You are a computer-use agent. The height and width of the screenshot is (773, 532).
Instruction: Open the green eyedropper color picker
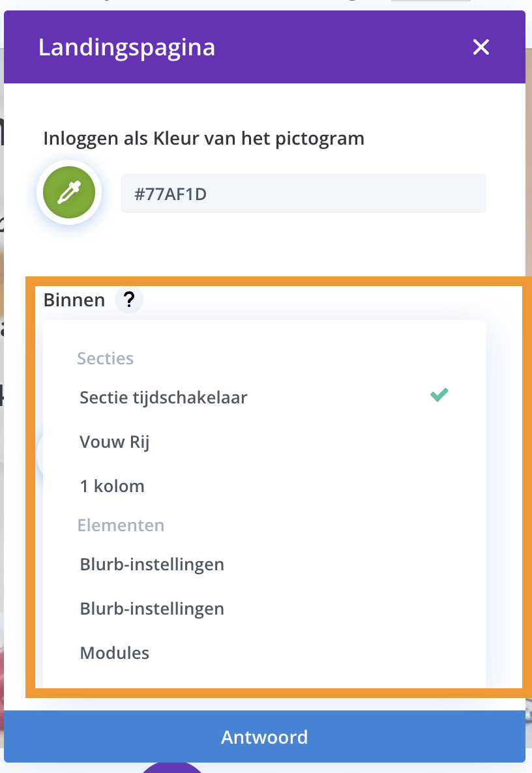click(x=69, y=192)
